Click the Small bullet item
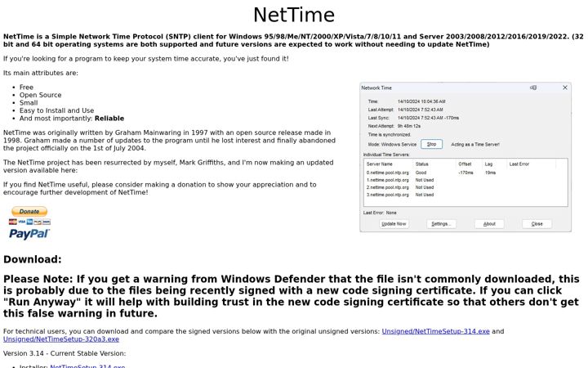The height and width of the screenshot is (368, 588). pyautogui.click(x=29, y=102)
